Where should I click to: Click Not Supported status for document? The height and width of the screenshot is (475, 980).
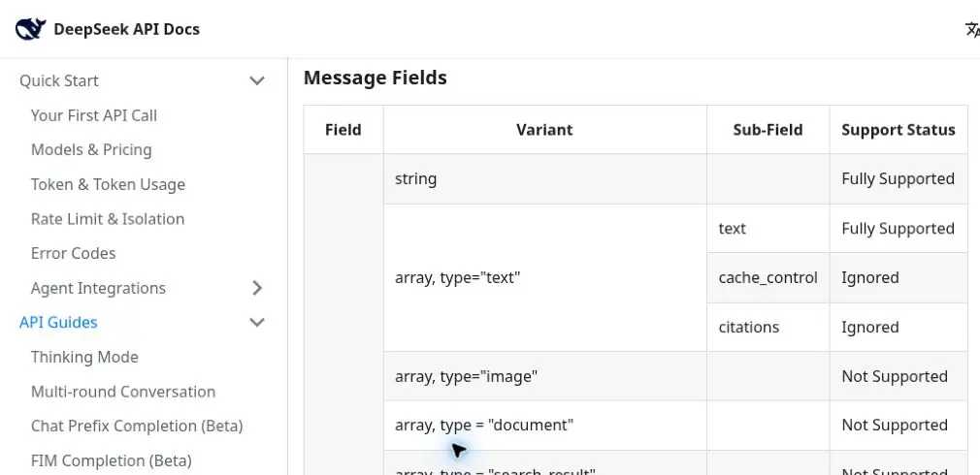pos(898,425)
